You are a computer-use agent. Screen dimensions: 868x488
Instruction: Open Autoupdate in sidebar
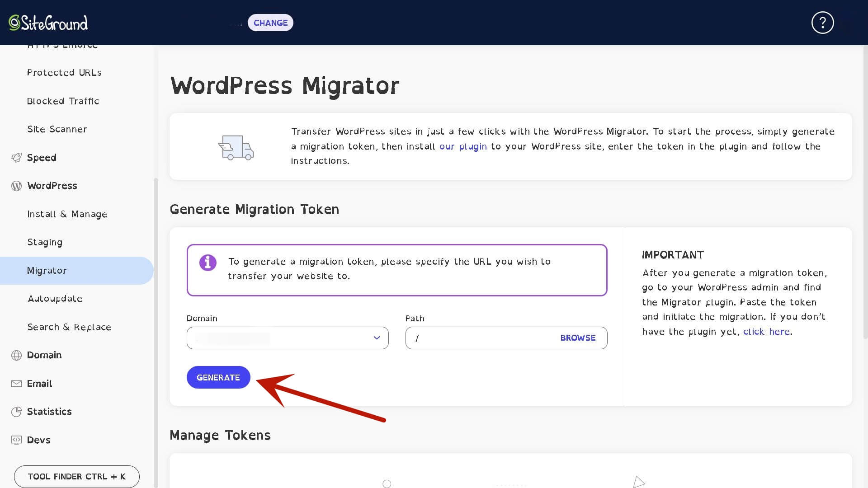pyautogui.click(x=55, y=299)
